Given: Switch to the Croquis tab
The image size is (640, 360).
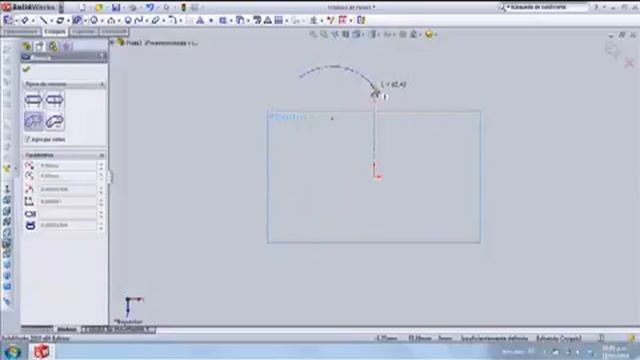Looking at the screenshot, I should coord(55,32).
